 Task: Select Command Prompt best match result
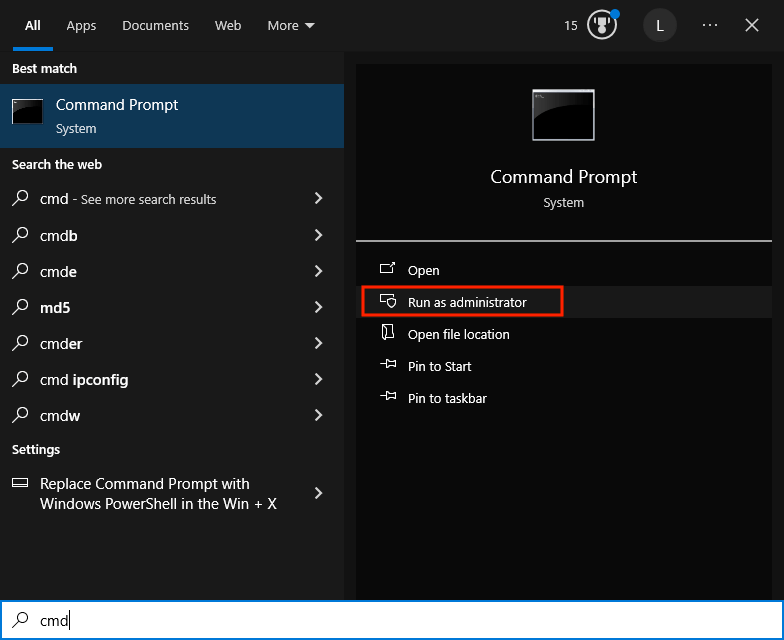172,116
